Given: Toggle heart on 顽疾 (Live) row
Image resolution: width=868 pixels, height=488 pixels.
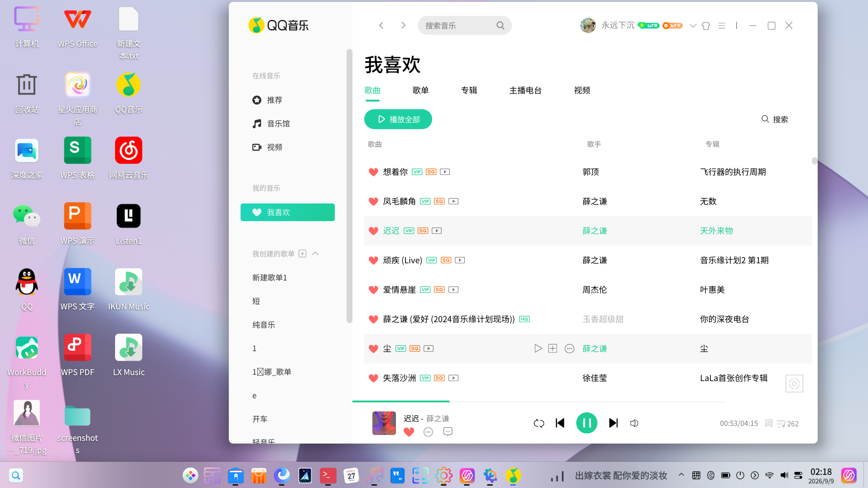Looking at the screenshot, I should pyautogui.click(x=373, y=261).
